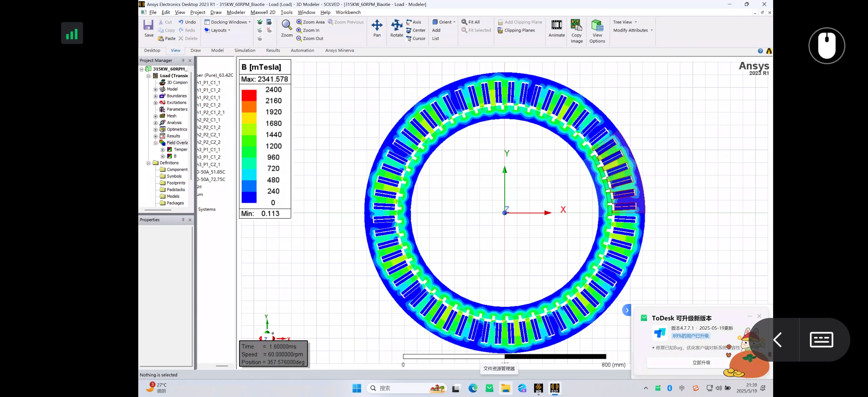The image size is (868, 397).
Task: Click the Windows search box
Action: click(407, 388)
